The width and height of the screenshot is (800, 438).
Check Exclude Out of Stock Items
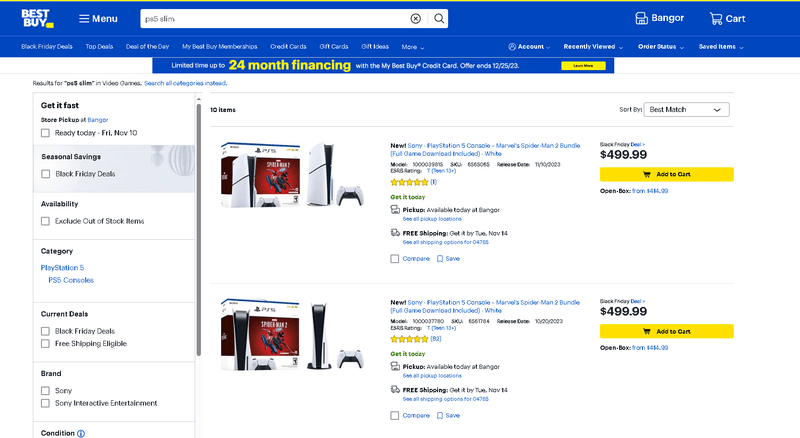point(46,221)
